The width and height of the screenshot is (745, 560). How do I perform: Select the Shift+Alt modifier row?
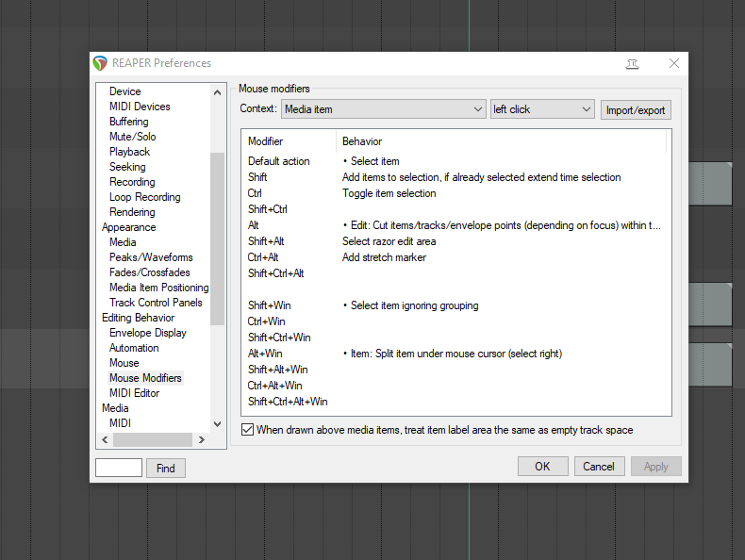click(x=456, y=241)
